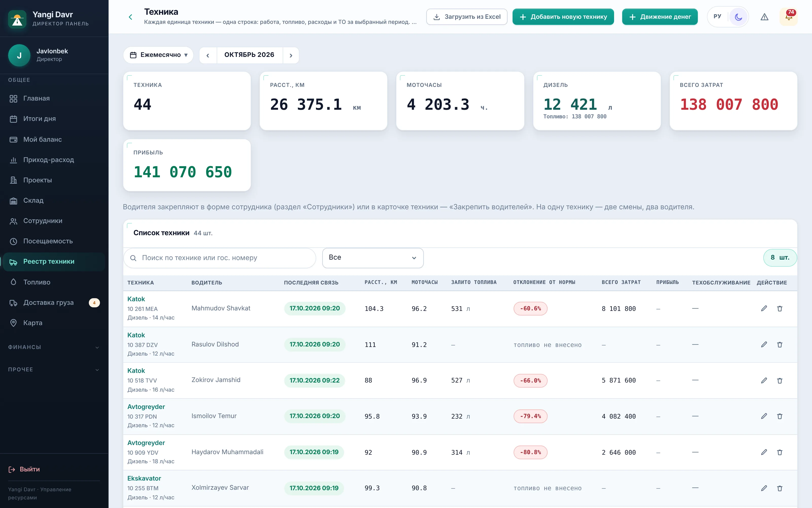Viewport: 812px width, 508px height.
Task: Delete the Avtogreyder 10 909 YDV row
Action: click(x=780, y=452)
